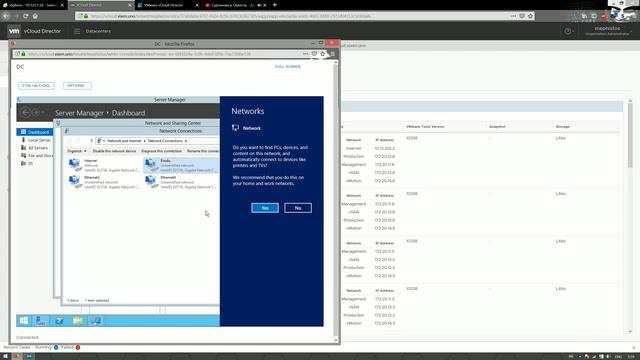Open the remote Windows Start button

pos(24,321)
